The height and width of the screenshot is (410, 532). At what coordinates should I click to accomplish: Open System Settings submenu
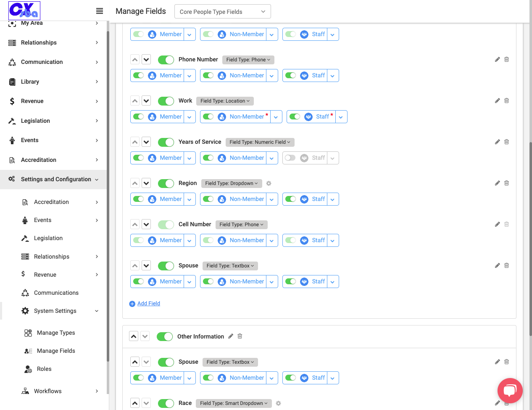point(53,311)
